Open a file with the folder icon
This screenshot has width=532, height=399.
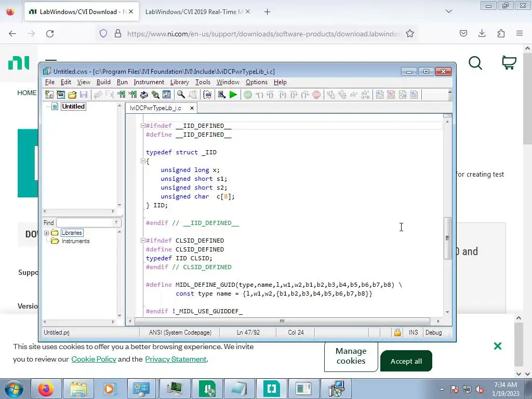click(72, 95)
